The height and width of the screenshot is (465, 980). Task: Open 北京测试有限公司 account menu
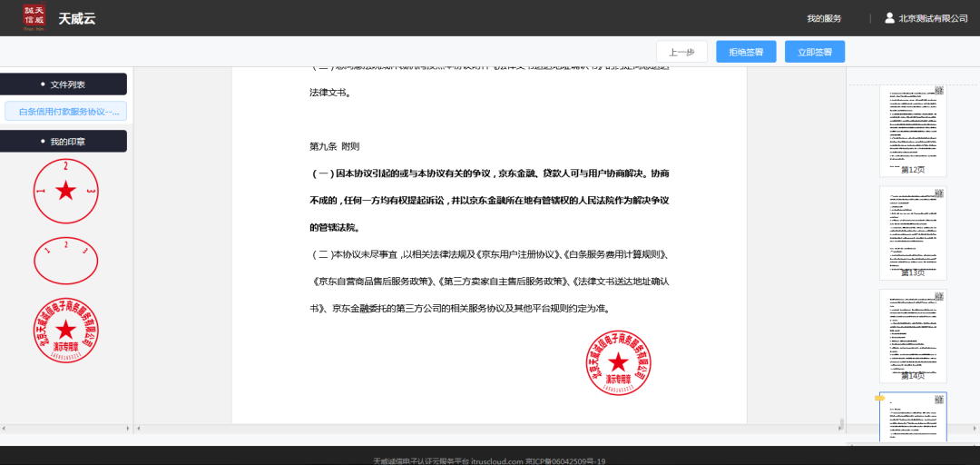(933, 18)
